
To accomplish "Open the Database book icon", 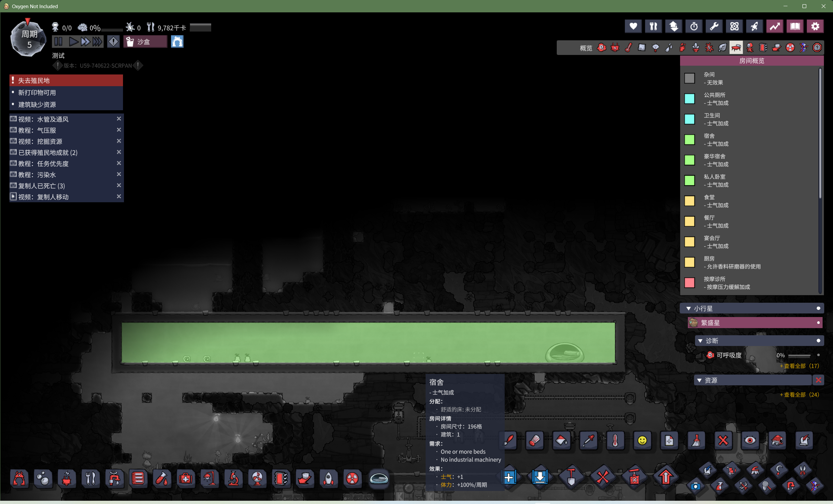I will (x=795, y=26).
